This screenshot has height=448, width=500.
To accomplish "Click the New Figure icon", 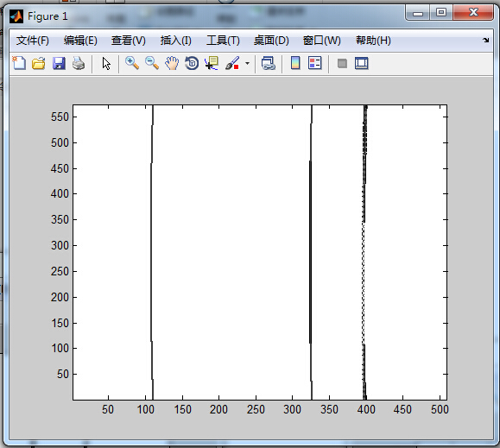I will pyautogui.click(x=19, y=63).
